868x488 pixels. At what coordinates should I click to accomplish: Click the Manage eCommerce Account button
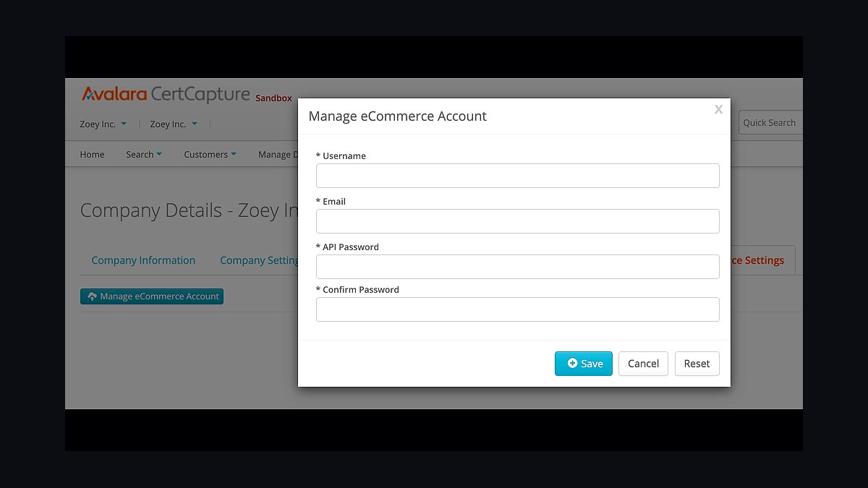click(x=152, y=296)
